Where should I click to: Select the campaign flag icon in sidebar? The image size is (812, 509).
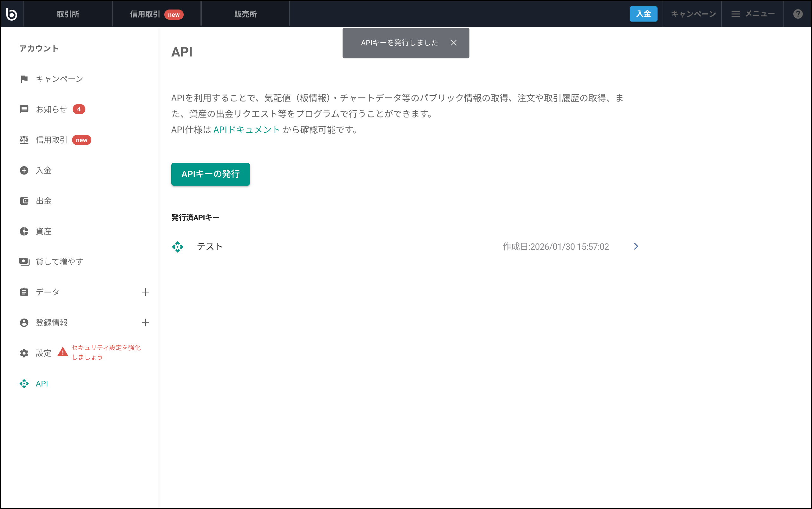(x=24, y=79)
